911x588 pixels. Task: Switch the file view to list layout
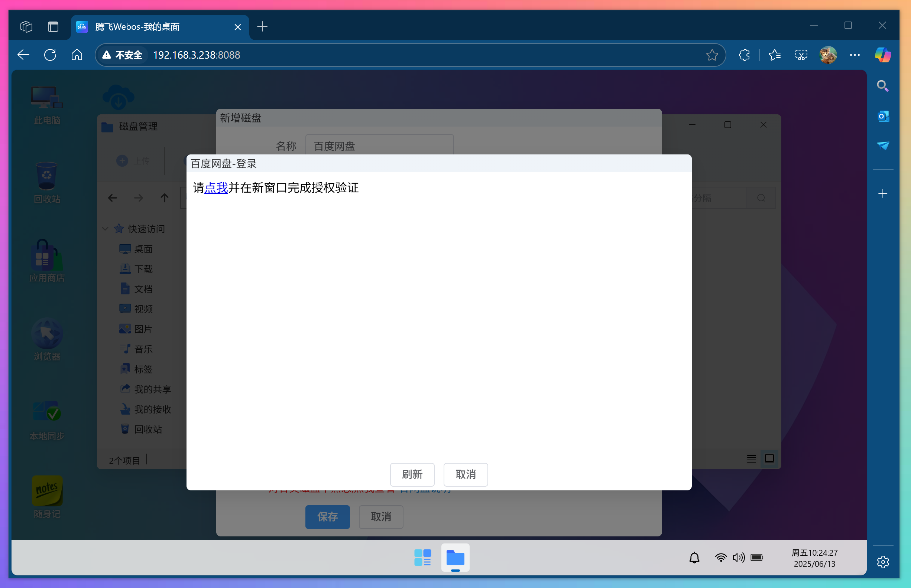coord(750,459)
